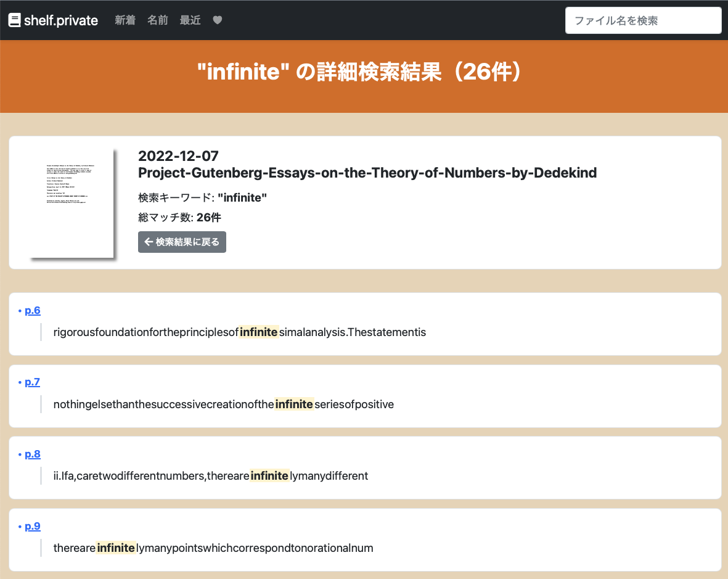The image size is (728, 579).
Task: Click the 検索キーワード "infinite" line
Action: [202, 198]
